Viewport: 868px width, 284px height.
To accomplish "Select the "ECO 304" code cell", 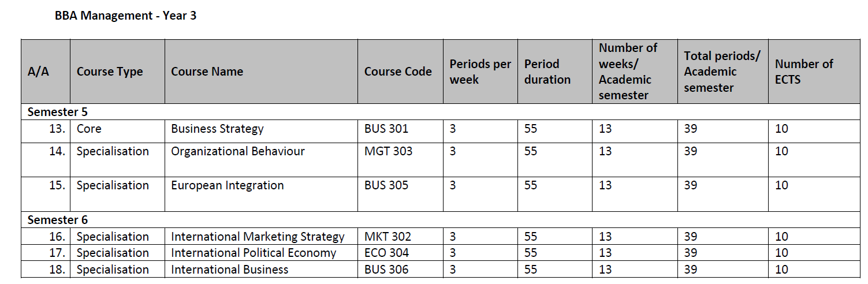I will [386, 253].
